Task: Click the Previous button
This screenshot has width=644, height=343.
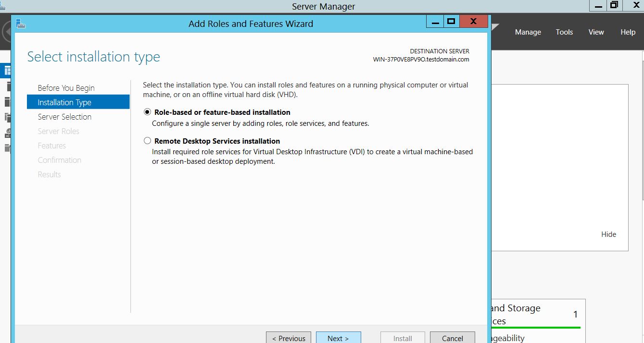Action: pos(289,338)
